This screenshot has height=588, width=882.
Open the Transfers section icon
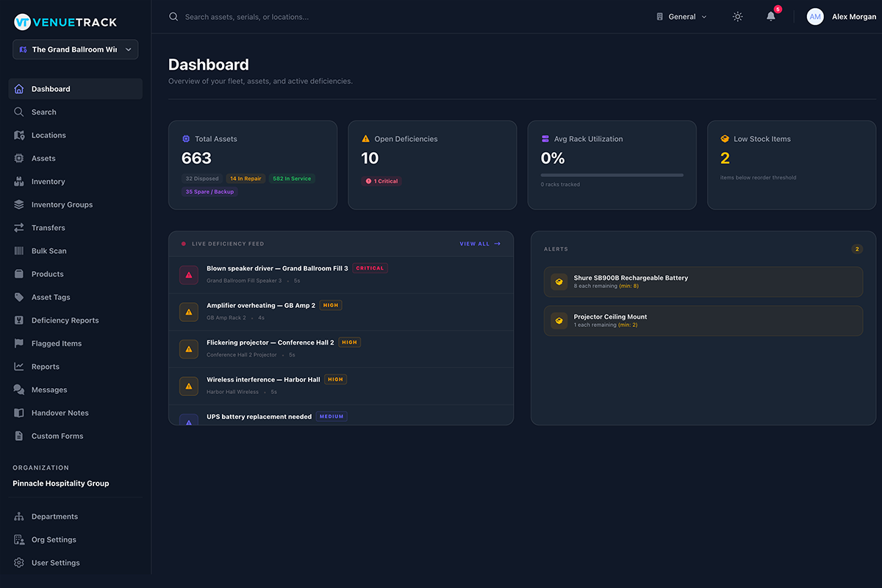pos(18,227)
